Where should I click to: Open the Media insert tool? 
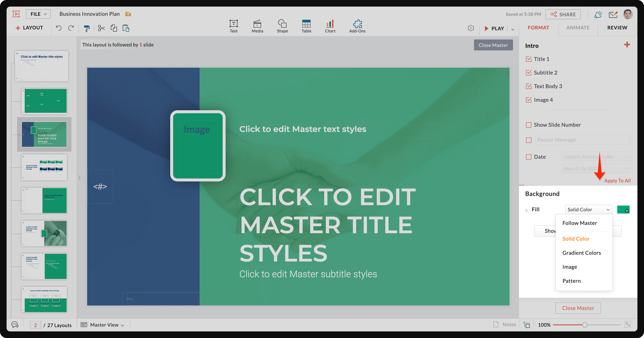tap(257, 26)
